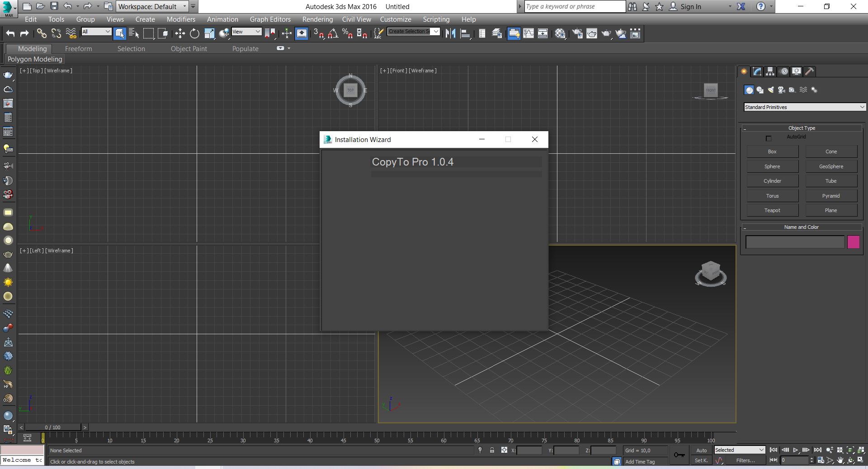
Task: Click the Play Animation button
Action: point(796,450)
